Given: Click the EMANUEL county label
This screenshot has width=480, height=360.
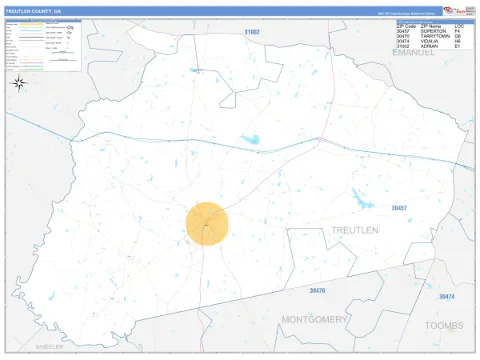Looking at the screenshot, I should click(x=413, y=52).
